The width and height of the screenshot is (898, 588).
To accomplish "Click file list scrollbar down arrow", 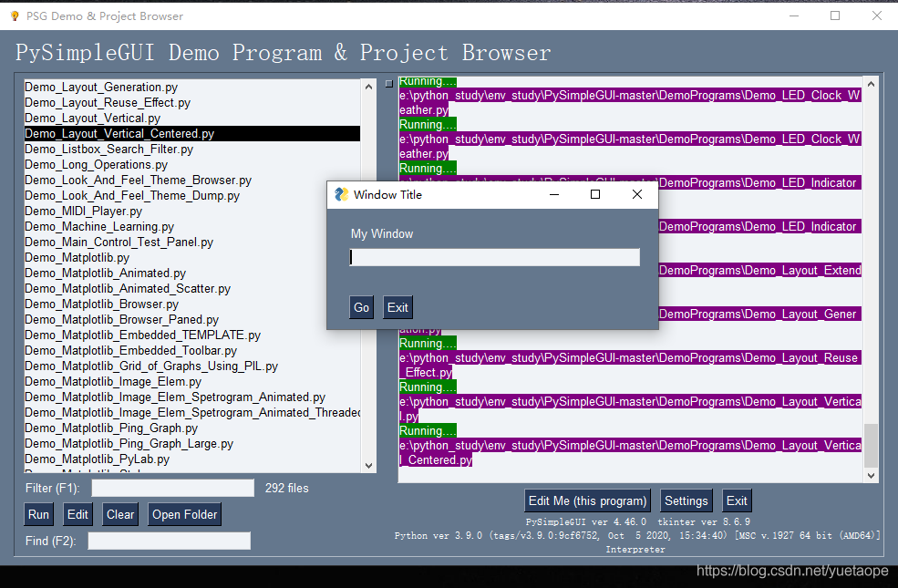I will coord(369,466).
